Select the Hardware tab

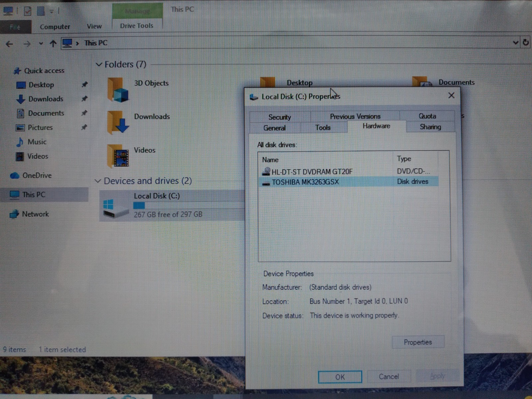point(376,126)
